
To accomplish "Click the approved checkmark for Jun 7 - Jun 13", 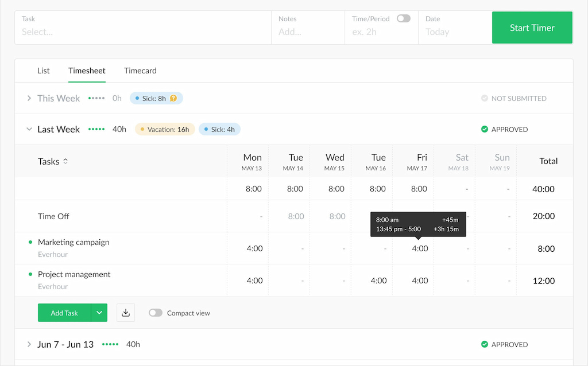I will [x=485, y=344].
